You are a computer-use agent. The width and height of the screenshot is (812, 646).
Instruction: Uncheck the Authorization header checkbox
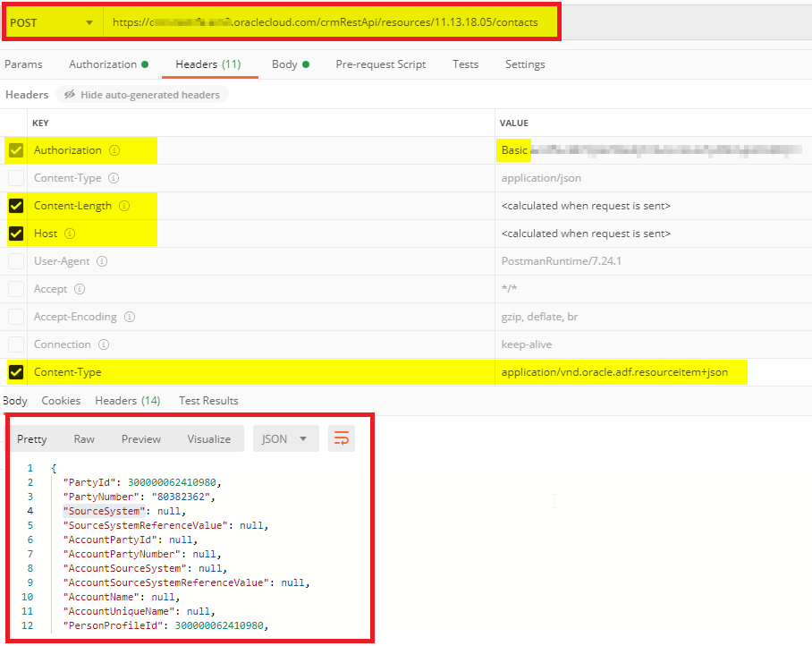pyautogui.click(x=16, y=150)
